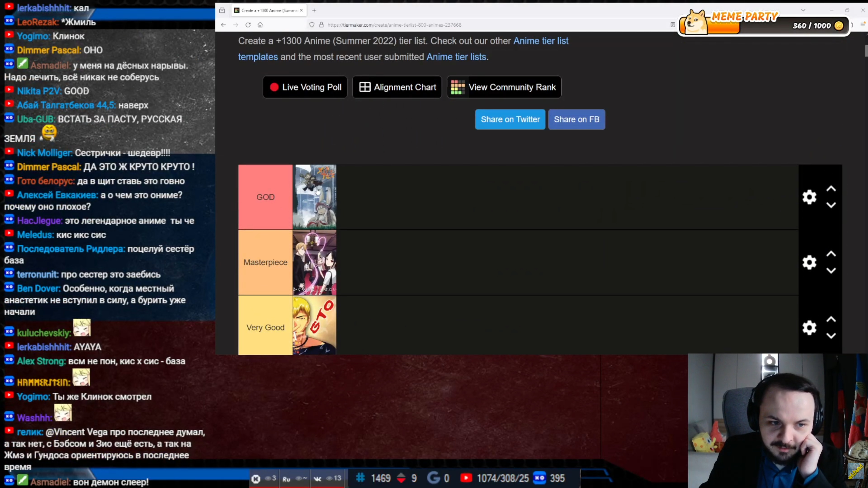Move GOD tier row down

[x=831, y=205]
